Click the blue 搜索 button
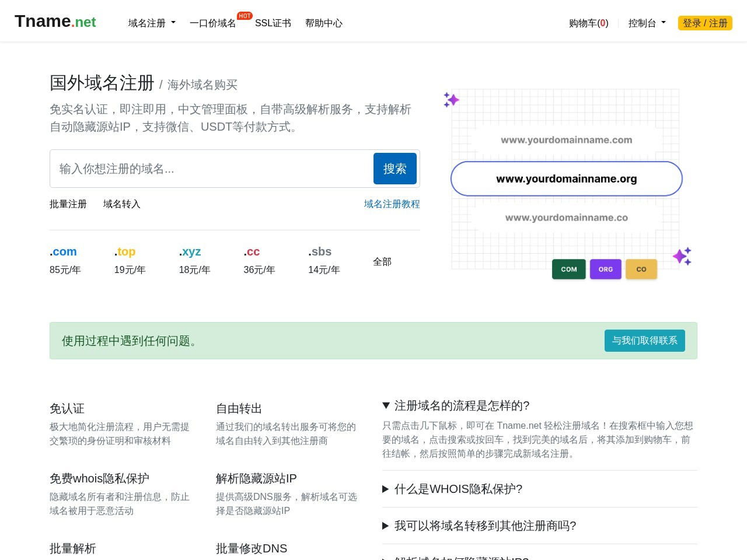The height and width of the screenshot is (560, 747). (395, 169)
